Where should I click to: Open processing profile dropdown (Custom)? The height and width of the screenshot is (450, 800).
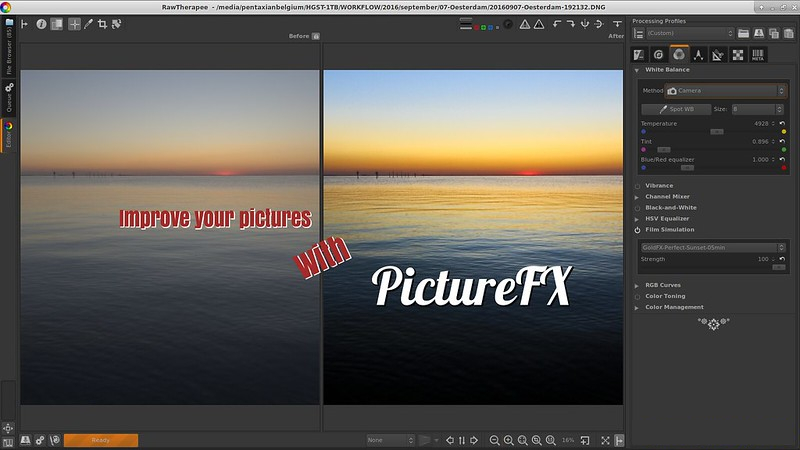coord(690,33)
